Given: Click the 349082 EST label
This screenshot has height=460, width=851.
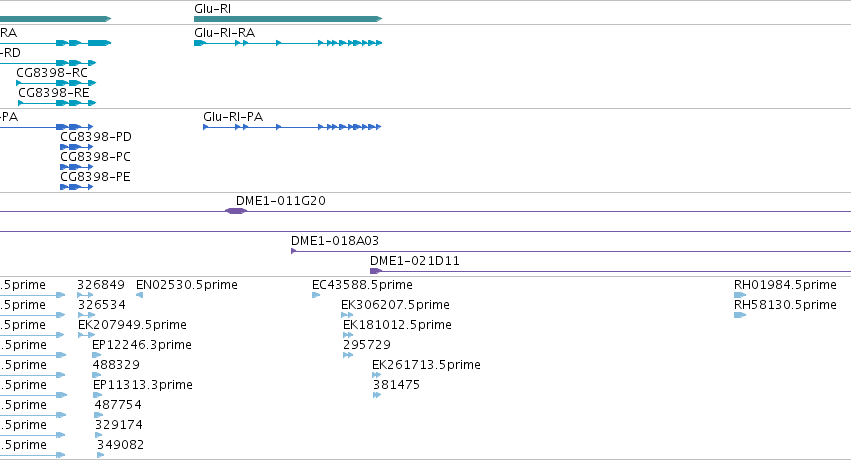Looking at the screenshot, I should pyautogui.click(x=120, y=445).
